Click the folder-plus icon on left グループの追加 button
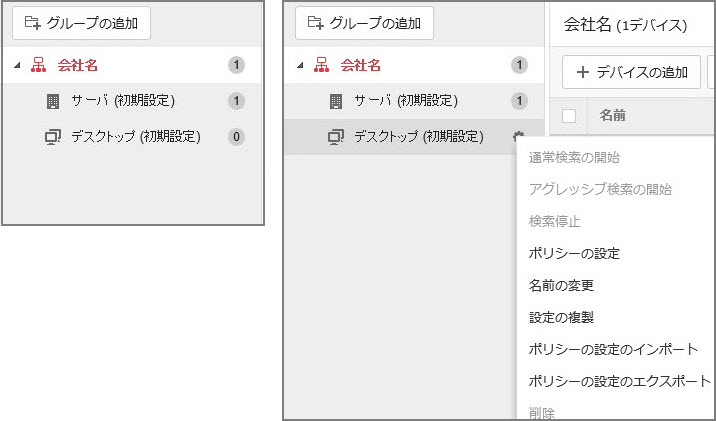Image resolution: width=716 pixels, height=421 pixels. click(x=33, y=21)
